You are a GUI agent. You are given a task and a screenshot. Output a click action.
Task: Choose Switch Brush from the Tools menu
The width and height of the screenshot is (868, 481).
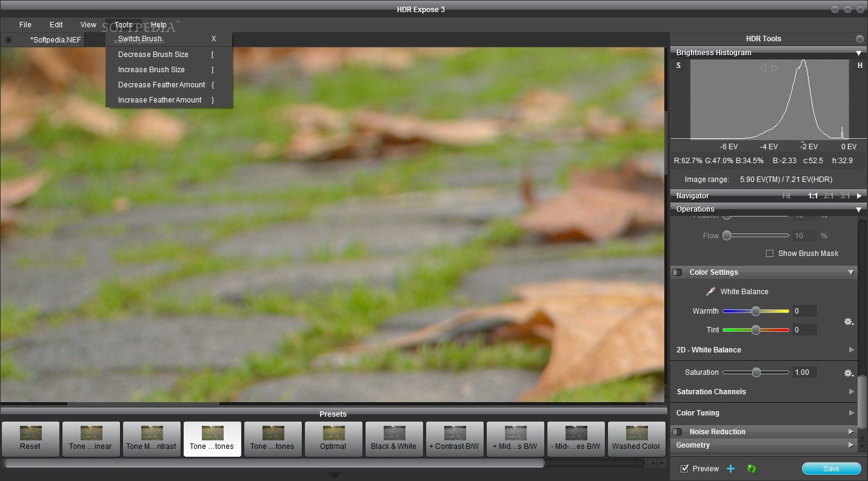click(169, 39)
